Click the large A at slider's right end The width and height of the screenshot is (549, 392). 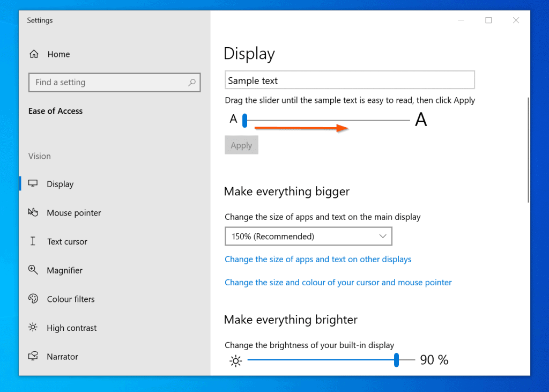point(421,120)
